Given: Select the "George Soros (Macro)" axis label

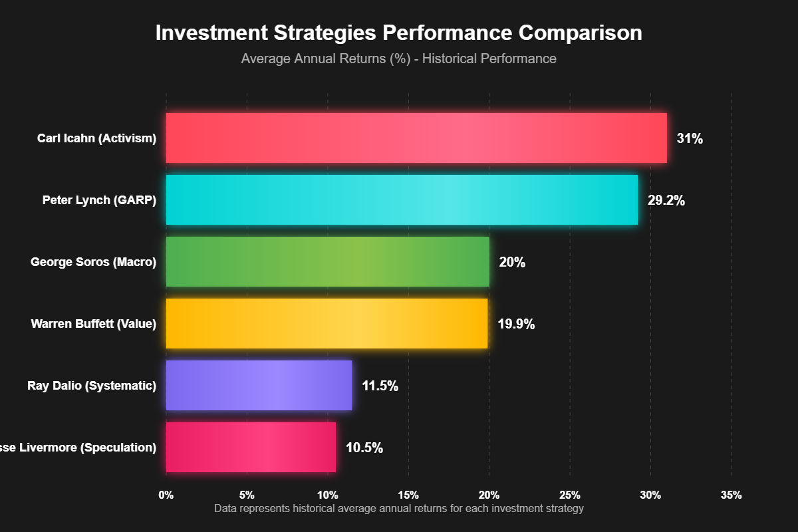Looking at the screenshot, I should pyautogui.click(x=93, y=262).
